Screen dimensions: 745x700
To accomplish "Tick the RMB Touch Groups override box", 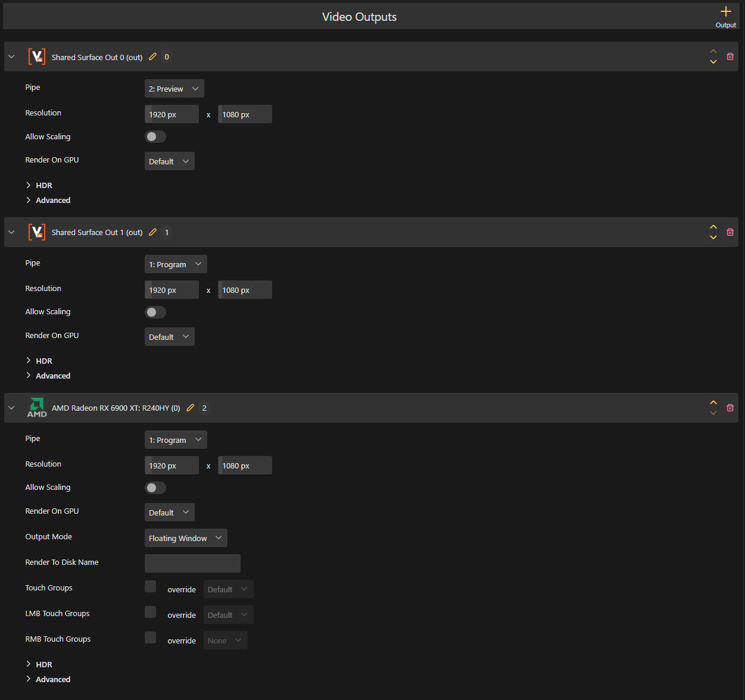I will point(151,638).
